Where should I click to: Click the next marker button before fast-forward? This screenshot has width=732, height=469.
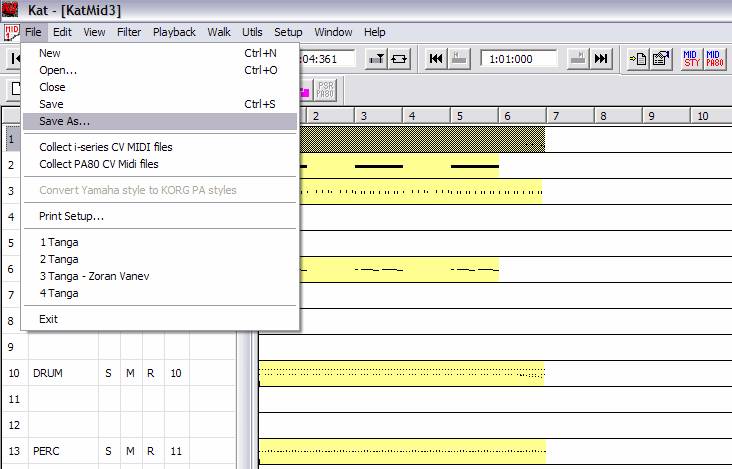point(578,59)
